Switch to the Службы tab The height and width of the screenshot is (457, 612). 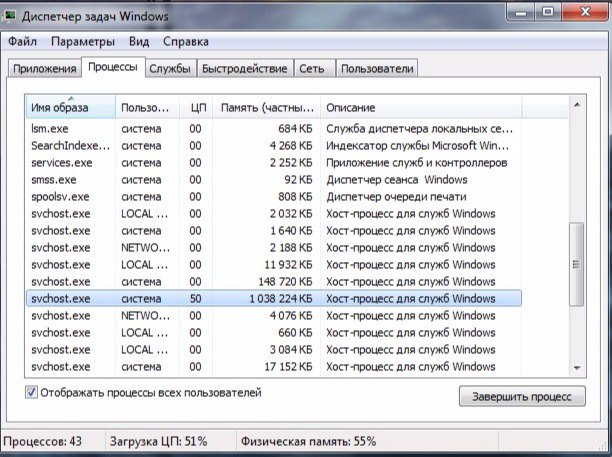click(170, 68)
